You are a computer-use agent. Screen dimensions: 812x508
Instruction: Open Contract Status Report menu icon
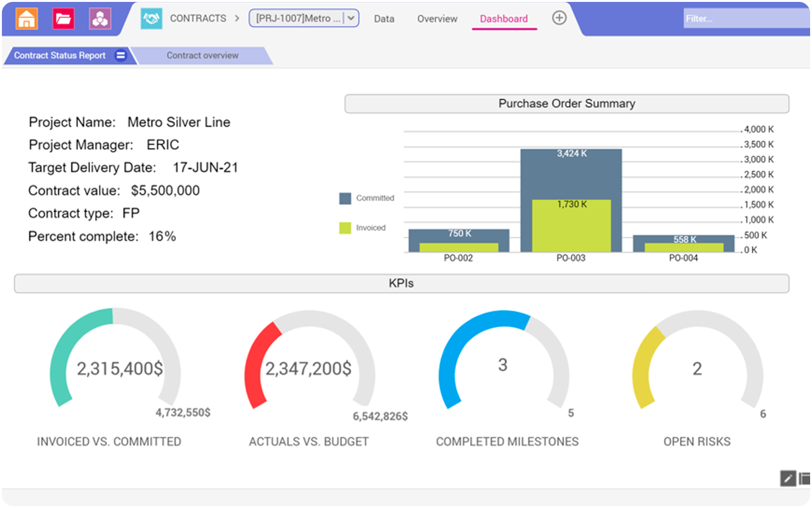point(121,55)
